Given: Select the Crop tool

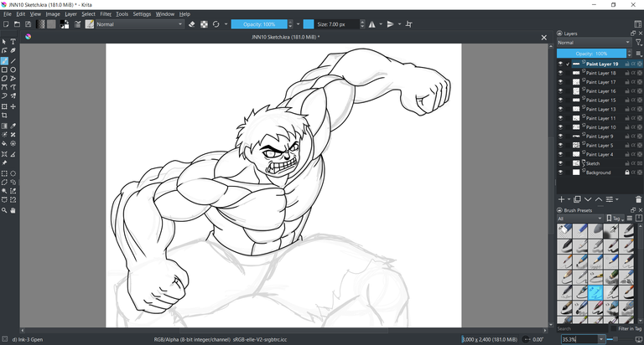Looking at the screenshot, I should (x=4, y=116).
